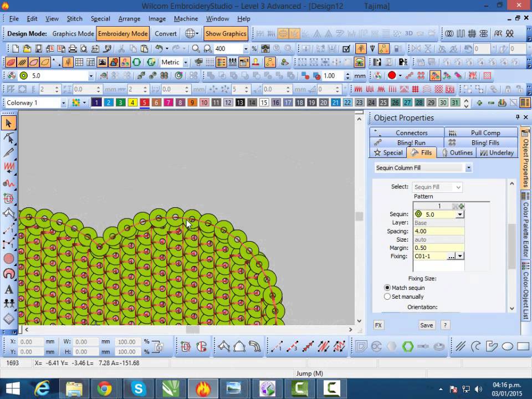Select the Lettering A tool

click(x=8, y=289)
